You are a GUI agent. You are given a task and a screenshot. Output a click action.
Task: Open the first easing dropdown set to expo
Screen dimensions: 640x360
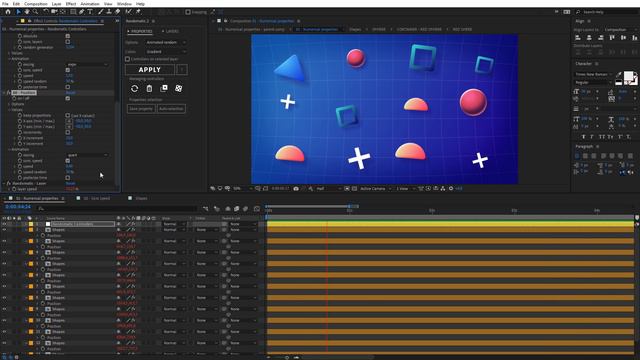point(87,64)
